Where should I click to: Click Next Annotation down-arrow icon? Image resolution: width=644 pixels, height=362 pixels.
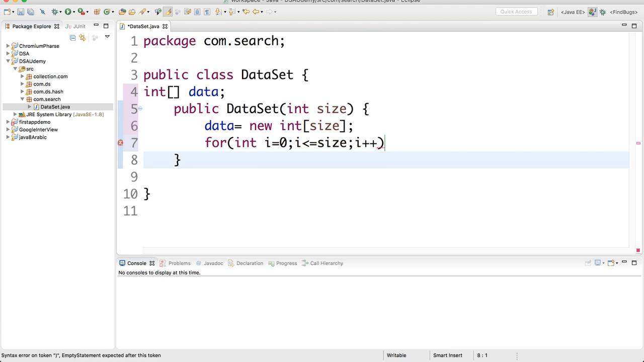point(218,12)
